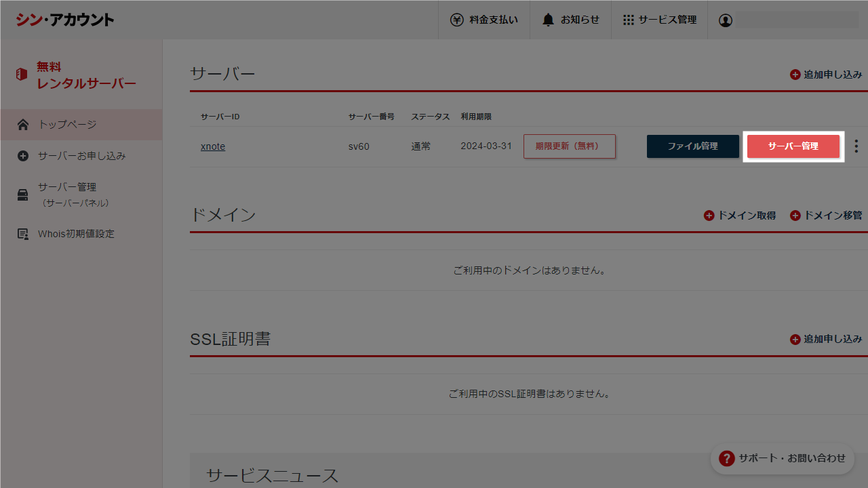Click SSL証明書 追加申し込み link
The height and width of the screenshot is (488, 868).
826,339
